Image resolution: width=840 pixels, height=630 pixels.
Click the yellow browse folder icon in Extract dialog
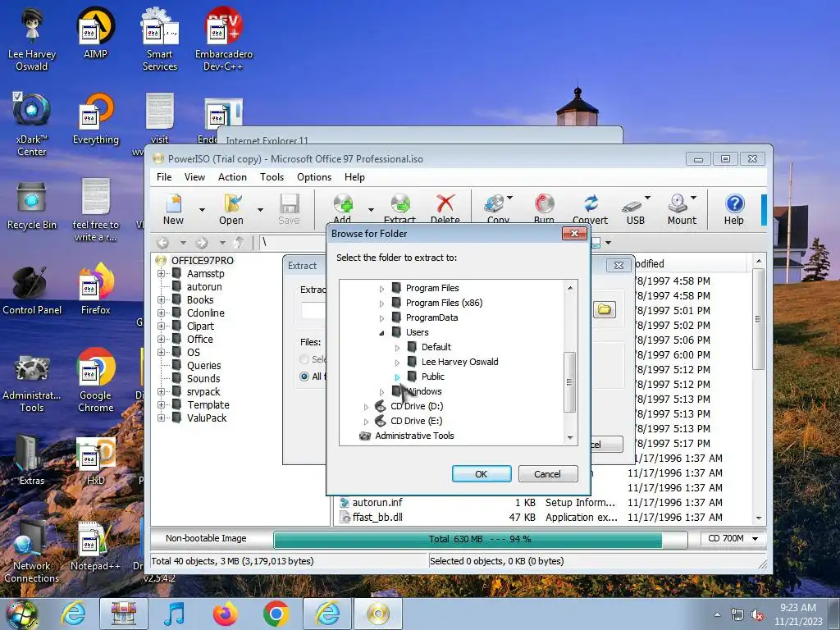coord(605,309)
